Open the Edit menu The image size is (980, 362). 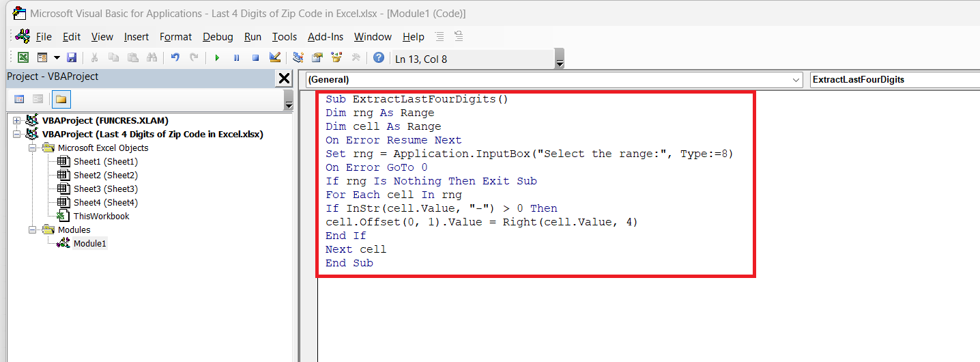click(72, 37)
